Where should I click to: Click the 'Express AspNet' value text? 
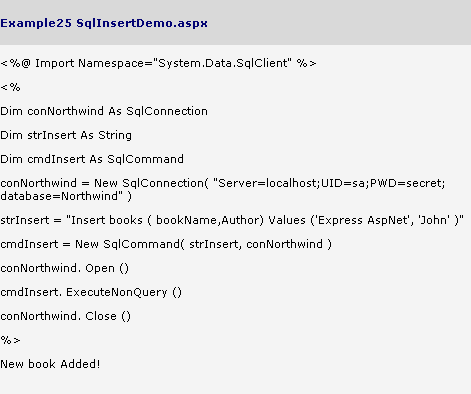360,220
